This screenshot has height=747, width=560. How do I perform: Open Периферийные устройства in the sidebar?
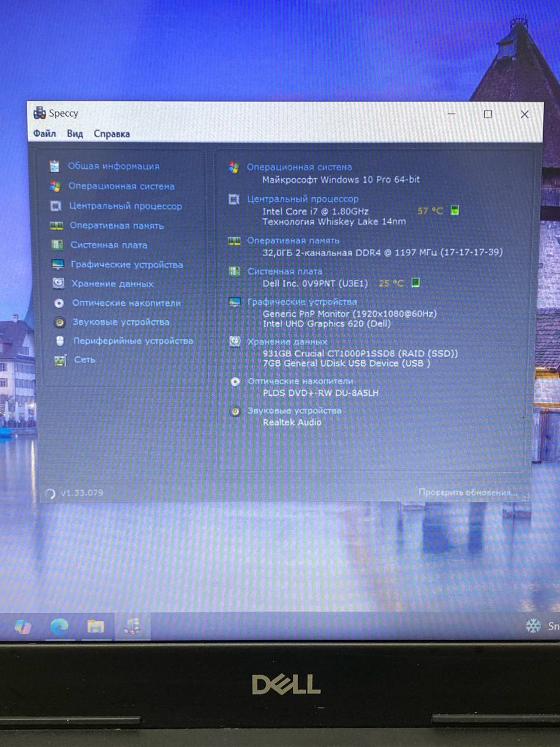coord(132,341)
